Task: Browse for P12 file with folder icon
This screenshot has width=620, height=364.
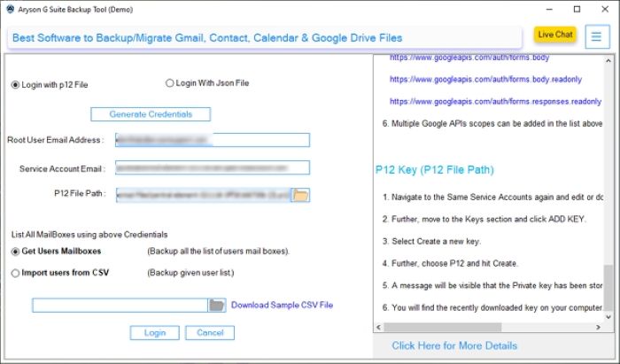Action: click(300, 195)
